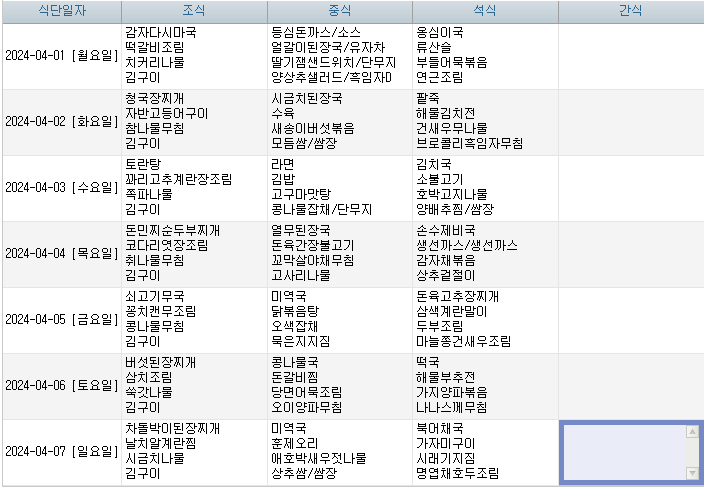The height and width of the screenshot is (488, 704).
Task: Click the 조식 cell starting with 쇠고기무국
Action: click(194, 320)
